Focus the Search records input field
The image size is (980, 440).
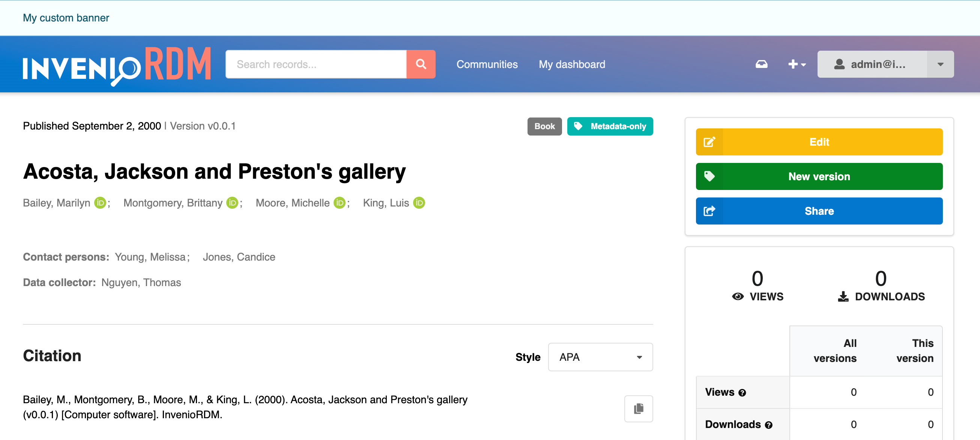[x=316, y=64]
